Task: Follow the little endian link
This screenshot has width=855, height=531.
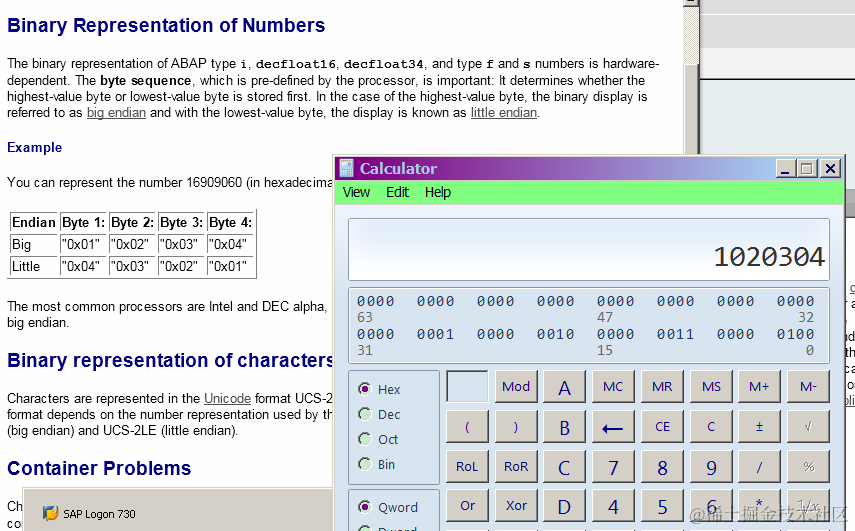Action: tap(504, 112)
